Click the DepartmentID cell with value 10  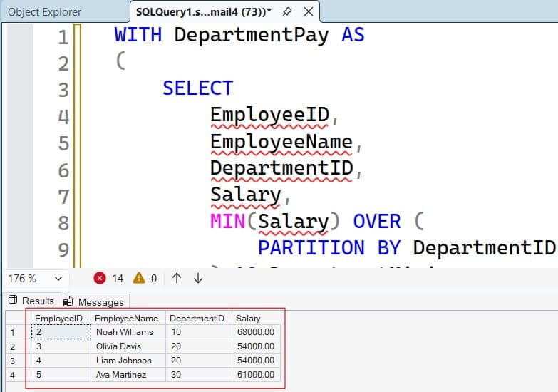tap(199, 332)
